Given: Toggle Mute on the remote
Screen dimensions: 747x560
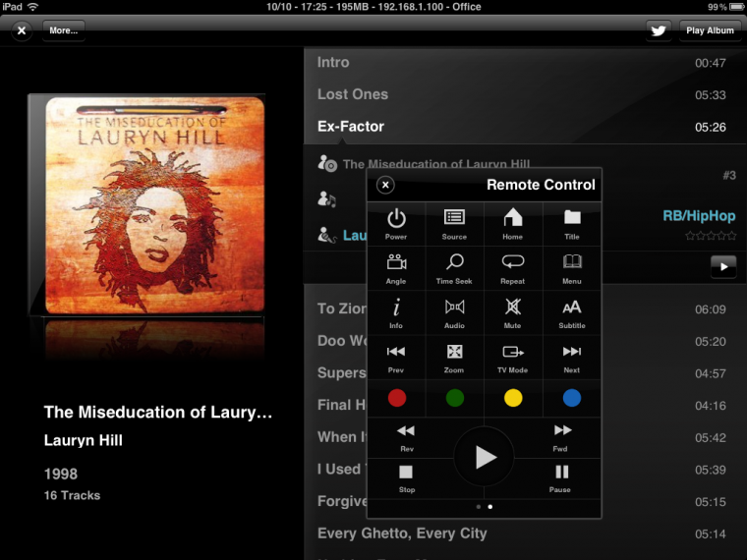Looking at the screenshot, I should [513, 311].
